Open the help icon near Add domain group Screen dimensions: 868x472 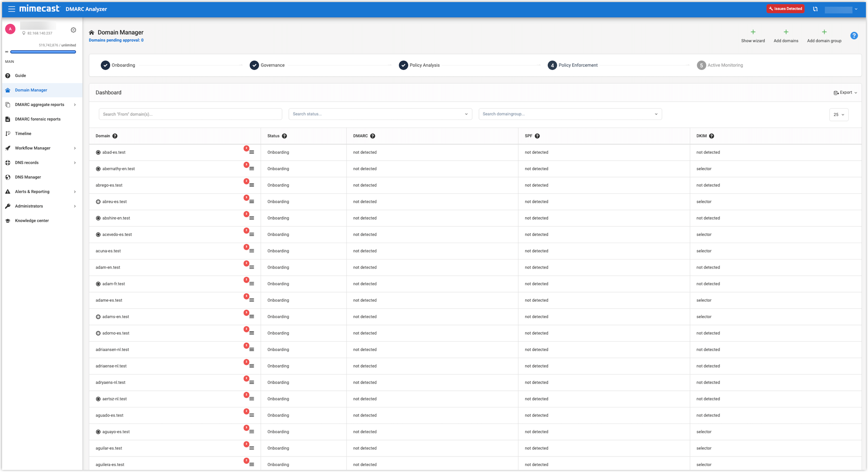click(x=854, y=36)
